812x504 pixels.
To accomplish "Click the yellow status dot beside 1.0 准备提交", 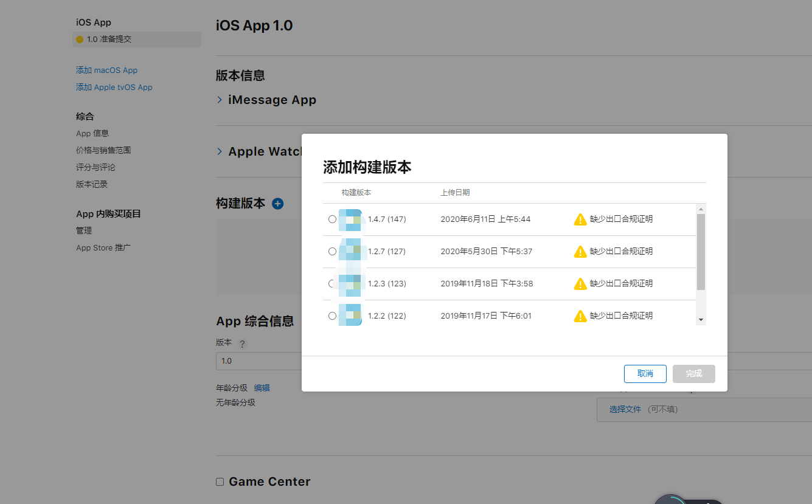I will point(80,40).
